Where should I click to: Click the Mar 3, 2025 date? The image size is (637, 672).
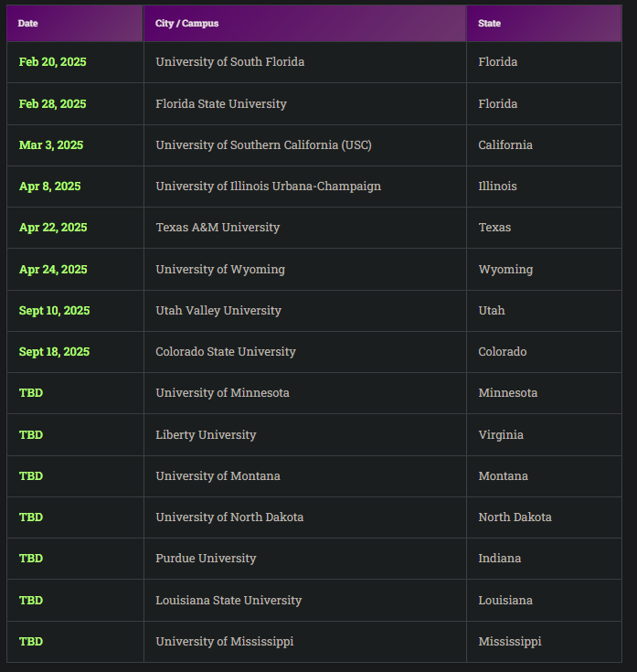(x=51, y=144)
